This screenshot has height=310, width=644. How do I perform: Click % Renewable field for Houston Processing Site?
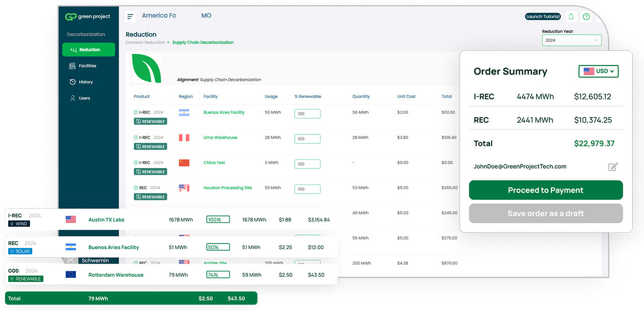(307, 189)
